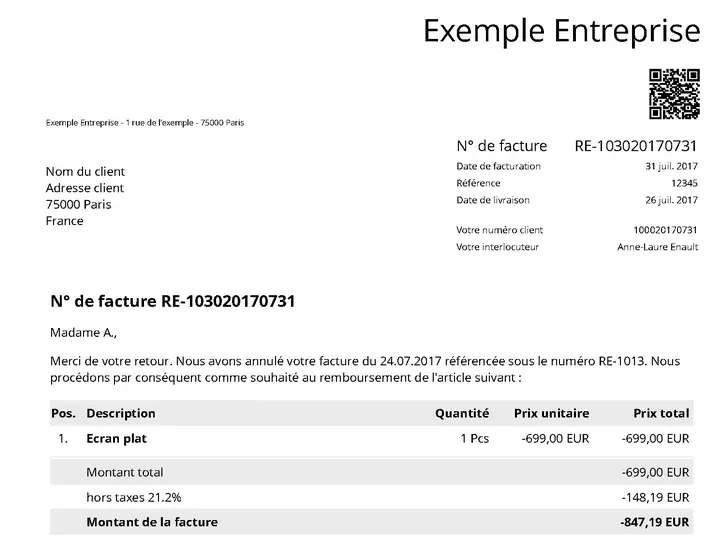
Task: Click the QR code in the header
Action: 674,94
